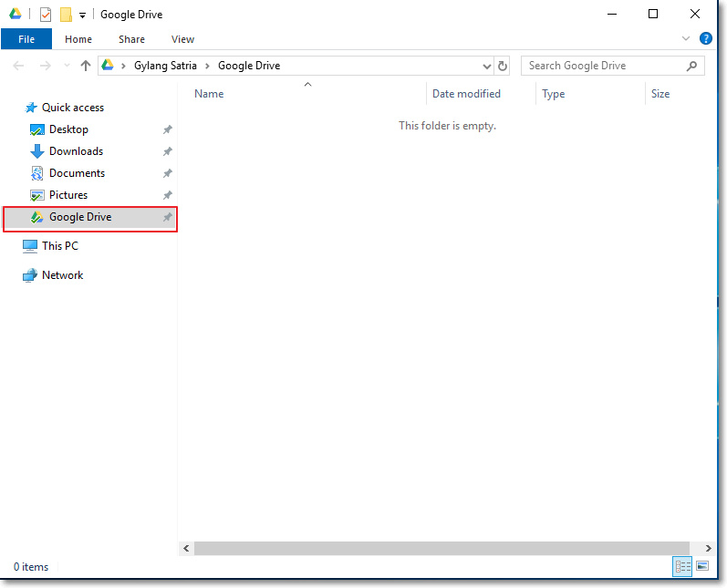Click the '0 items' status bar text
727x588 pixels.
point(31,567)
